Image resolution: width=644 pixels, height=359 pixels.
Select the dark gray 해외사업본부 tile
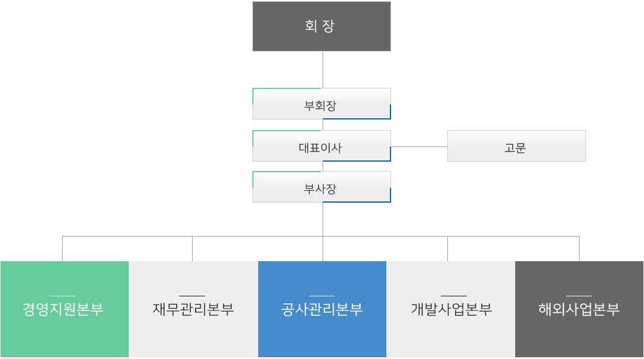[580, 309]
